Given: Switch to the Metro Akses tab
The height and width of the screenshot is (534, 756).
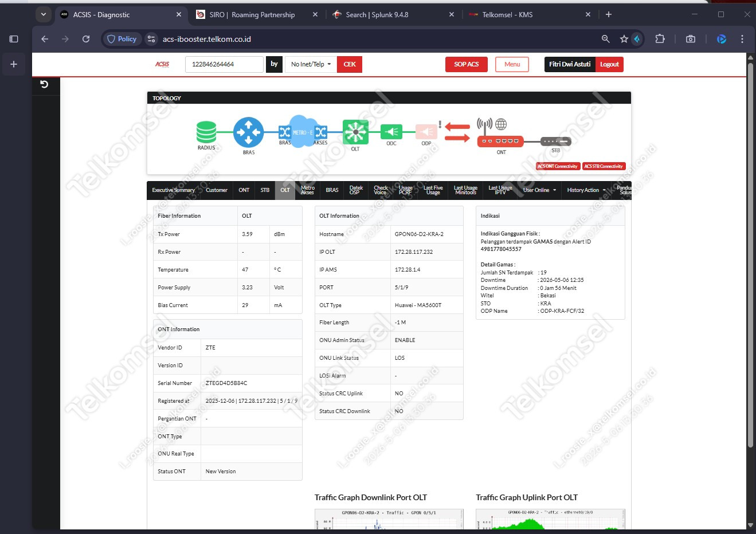Looking at the screenshot, I should point(308,190).
